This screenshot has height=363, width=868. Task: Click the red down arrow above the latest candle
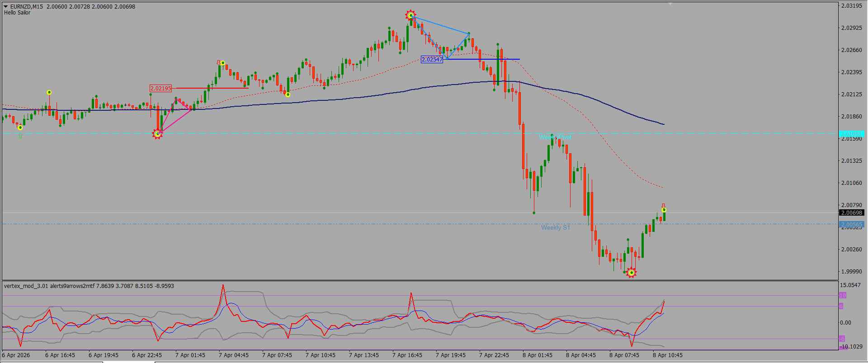[664, 205]
